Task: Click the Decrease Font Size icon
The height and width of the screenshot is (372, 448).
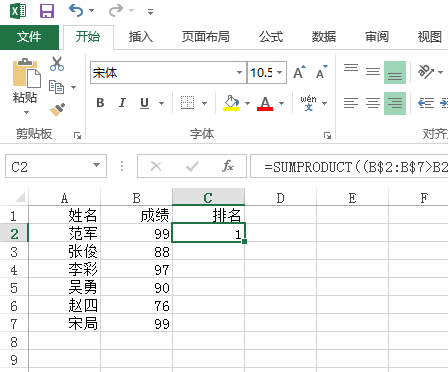Action: (x=322, y=72)
